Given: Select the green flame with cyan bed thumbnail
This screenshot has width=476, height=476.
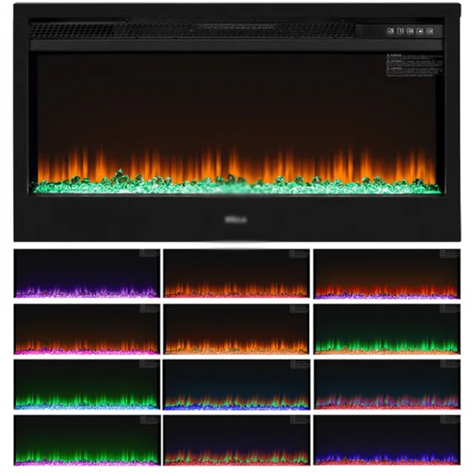Looking at the screenshot, I should pyautogui.click(x=87, y=385).
